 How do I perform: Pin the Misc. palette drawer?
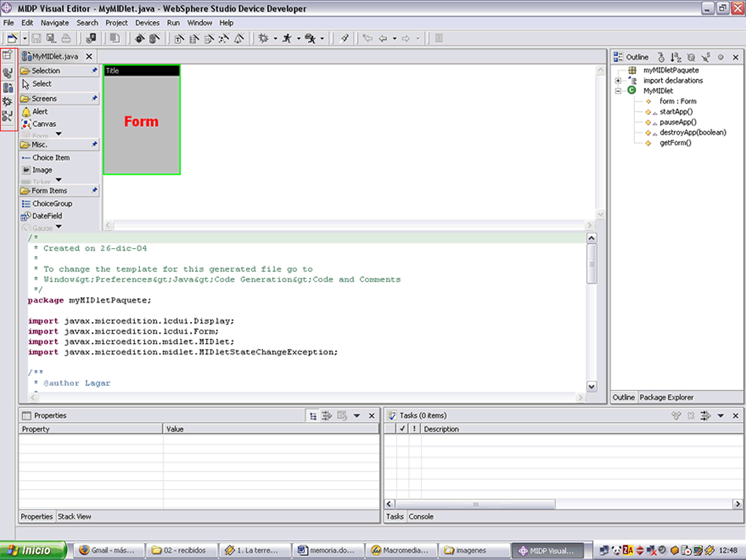(94, 144)
